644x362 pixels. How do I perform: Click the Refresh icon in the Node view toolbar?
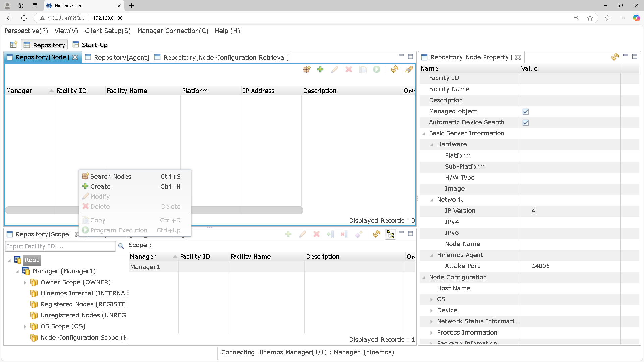394,69
